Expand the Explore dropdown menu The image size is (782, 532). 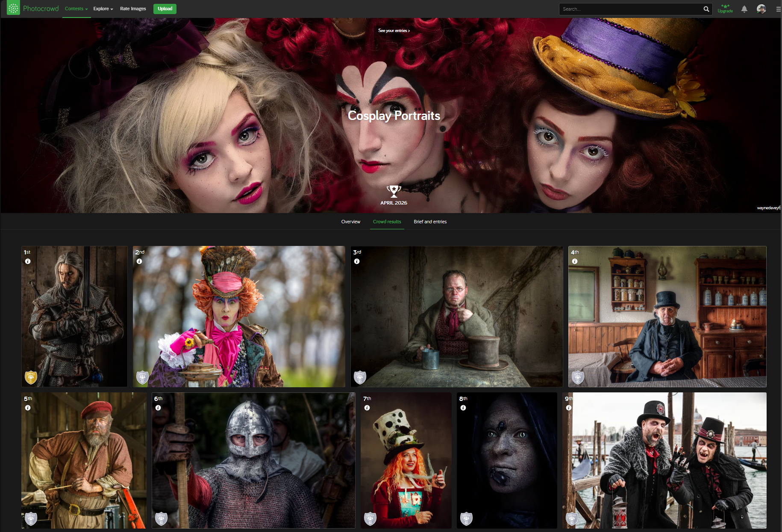pyautogui.click(x=103, y=9)
